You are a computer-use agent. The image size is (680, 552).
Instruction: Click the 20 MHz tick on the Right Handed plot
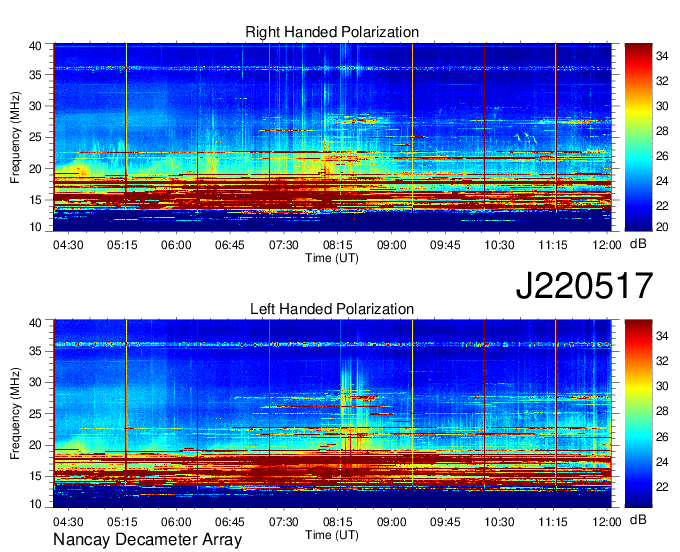[36, 169]
